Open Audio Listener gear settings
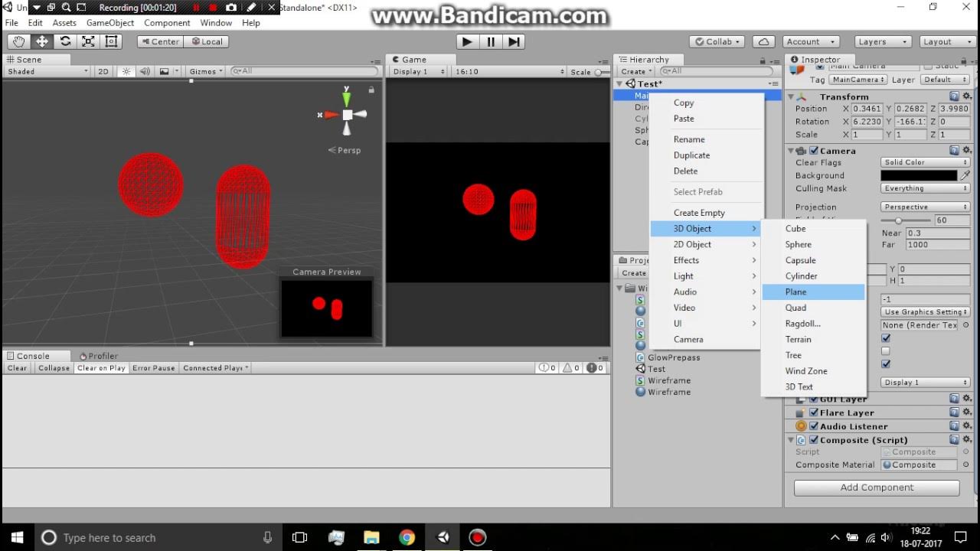The image size is (980, 551). [x=966, y=426]
